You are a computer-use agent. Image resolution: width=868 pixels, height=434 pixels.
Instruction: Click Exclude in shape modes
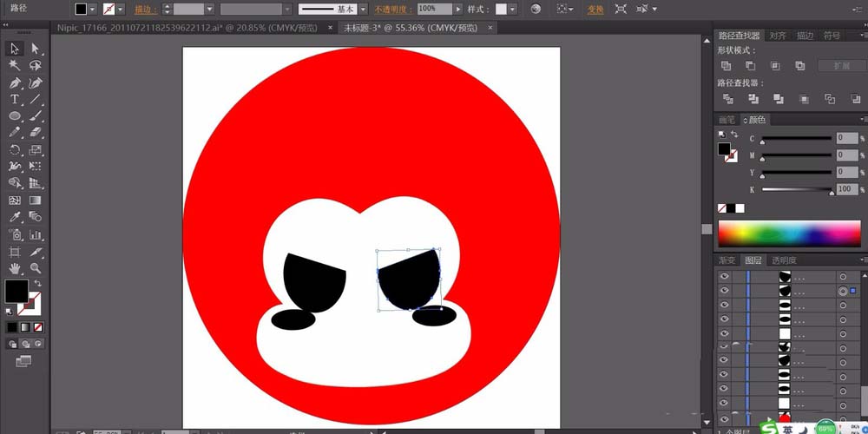point(800,66)
